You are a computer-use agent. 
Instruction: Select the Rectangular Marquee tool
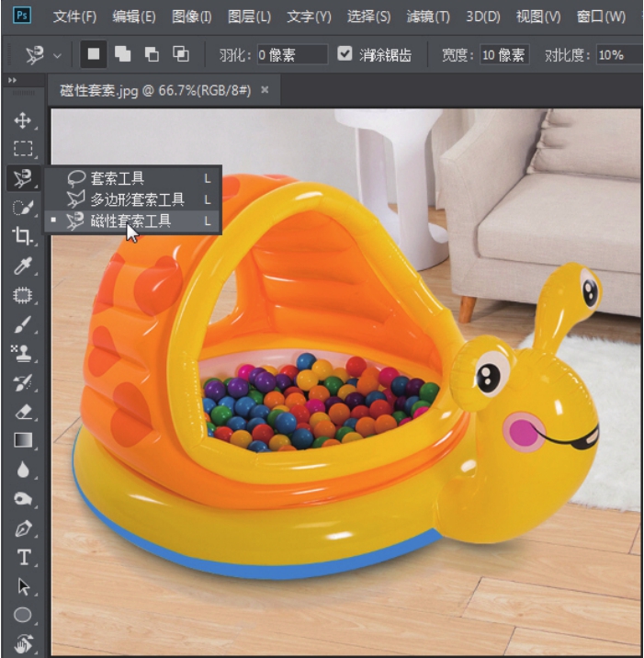point(23,149)
